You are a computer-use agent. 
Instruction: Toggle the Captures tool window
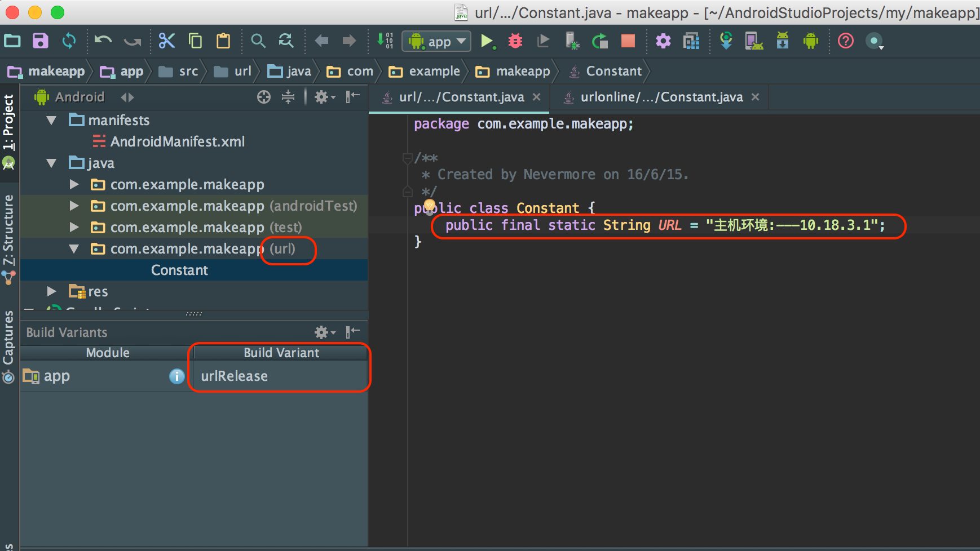tap(8, 346)
